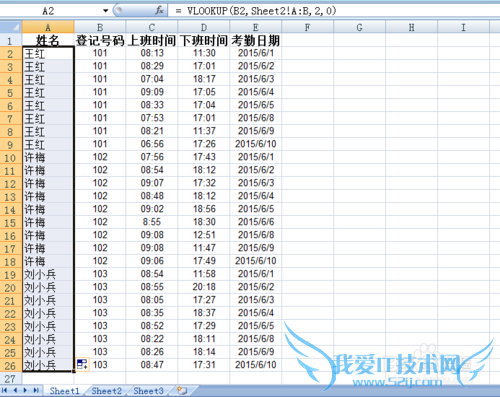500x397 pixels.
Task: Click start time cell 08:22
Action: pos(152,339)
